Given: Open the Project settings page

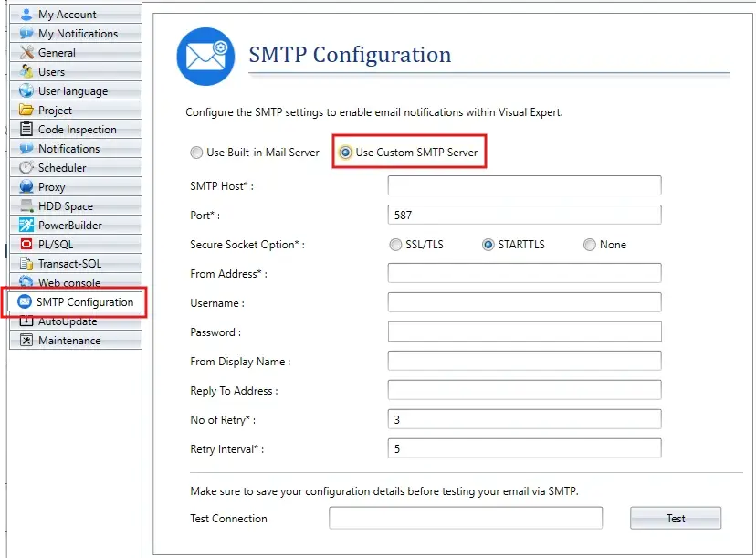Looking at the screenshot, I should coord(76,110).
